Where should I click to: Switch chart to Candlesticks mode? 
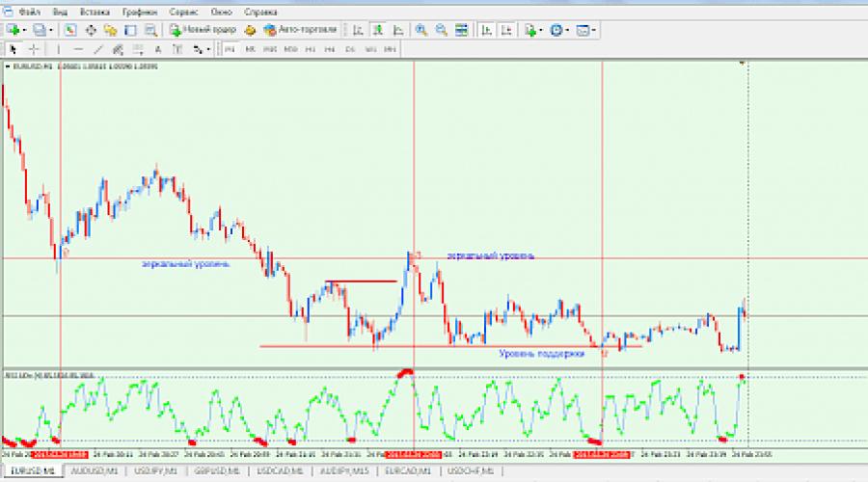click(x=378, y=30)
